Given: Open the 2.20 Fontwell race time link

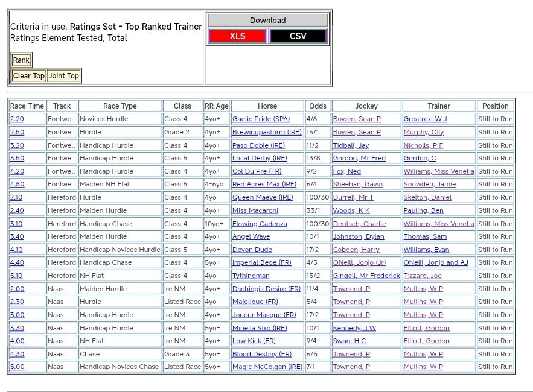Looking at the screenshot, I should [x=17, y=119].
